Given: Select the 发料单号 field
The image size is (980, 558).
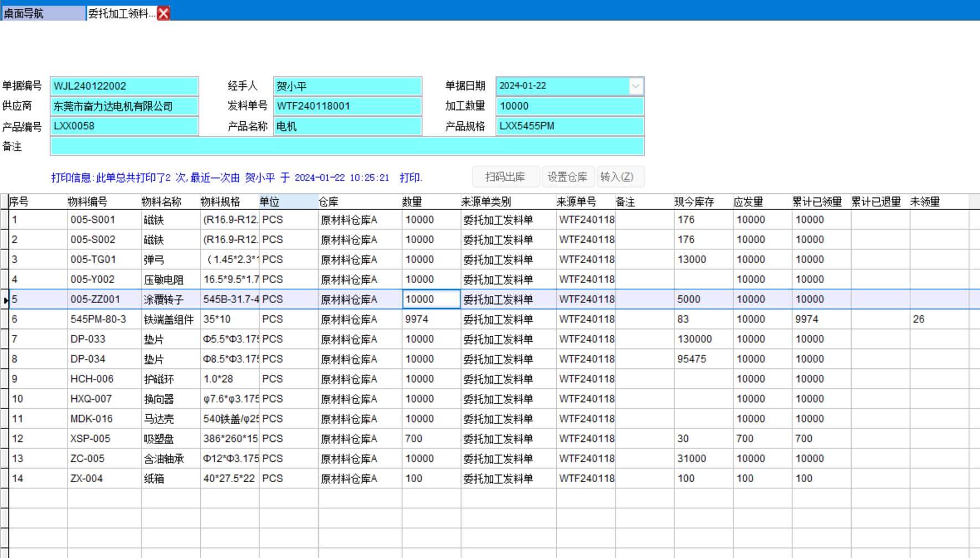Looking at the screenshot, I should [347, 106].
